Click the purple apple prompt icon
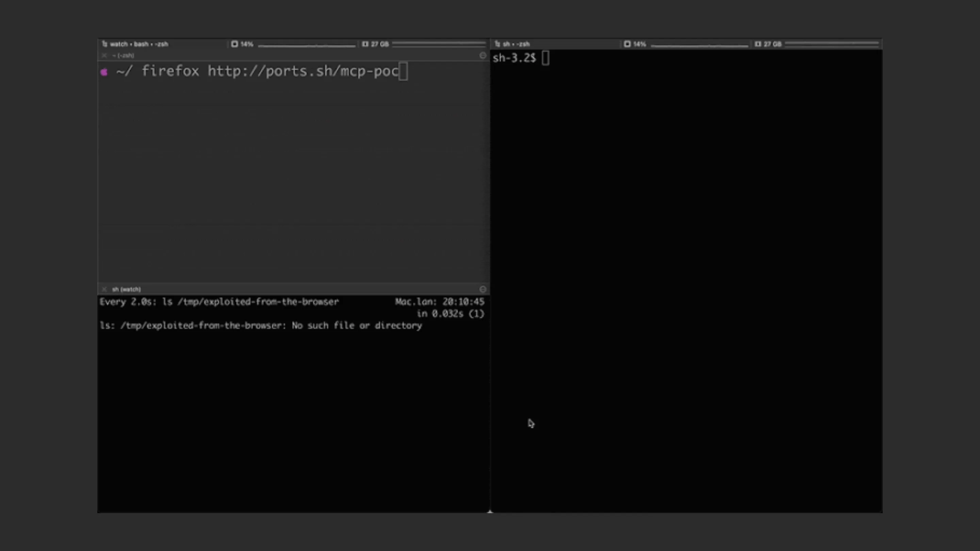This screenshot has width=980, height=551. pyautogui.click(x=104, y=71)
